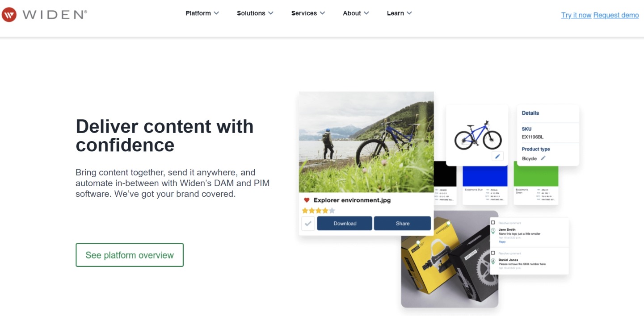Screen dimensions: 644x316
Task: Check the first Resolve comment box
Action: pyautogui.click(x=493, y=222)
